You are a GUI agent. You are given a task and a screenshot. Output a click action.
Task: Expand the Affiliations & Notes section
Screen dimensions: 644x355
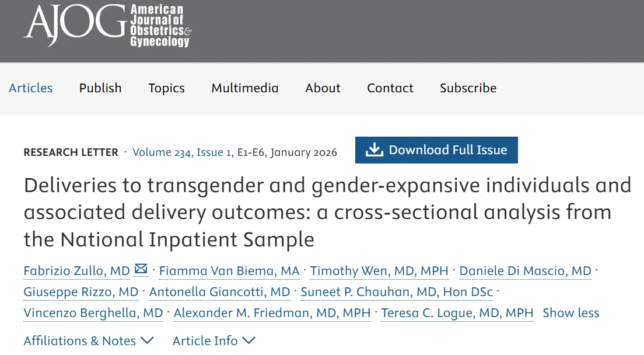(x=89, y=340)
